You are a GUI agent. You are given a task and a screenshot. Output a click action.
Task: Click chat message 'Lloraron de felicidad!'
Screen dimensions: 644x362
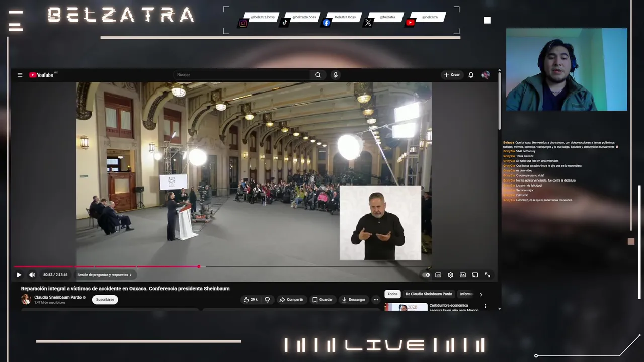click(x=529, y=186)
